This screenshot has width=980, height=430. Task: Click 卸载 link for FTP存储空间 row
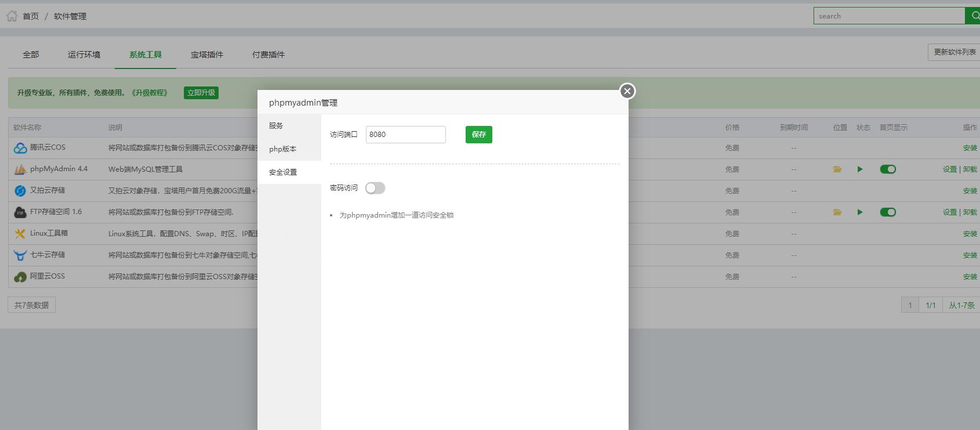coord(970,212)
